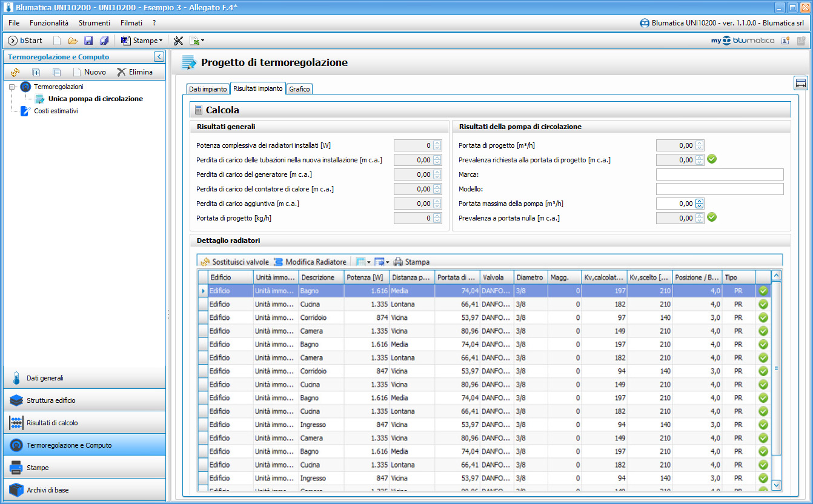The width and height of the screenshot is (813, 504).
Task: Open the Strumenti menu
Action: [95, 22]
